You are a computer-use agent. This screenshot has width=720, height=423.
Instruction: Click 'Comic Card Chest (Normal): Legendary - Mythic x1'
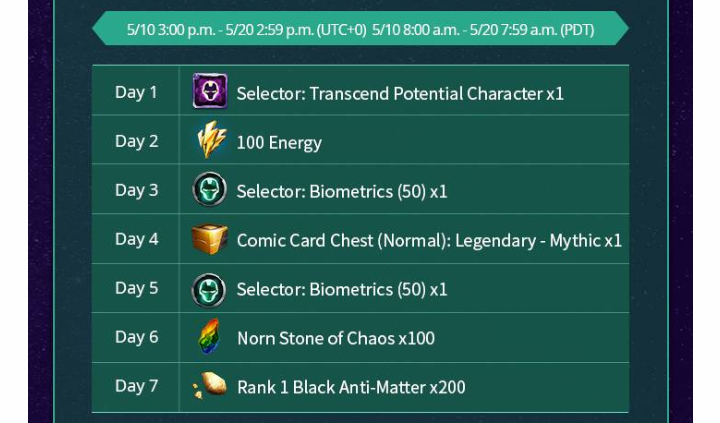point(429,241)
